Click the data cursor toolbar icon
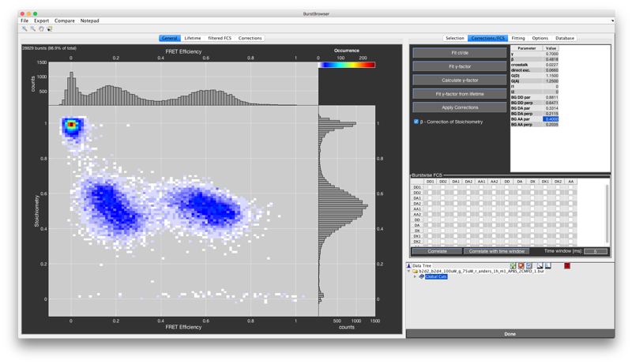The height and width of the screenshot is (364, 632). (50, 28)
